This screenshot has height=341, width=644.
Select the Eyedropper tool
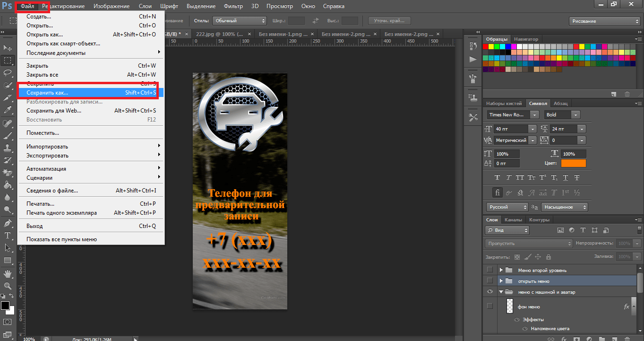tap(8, 110)
